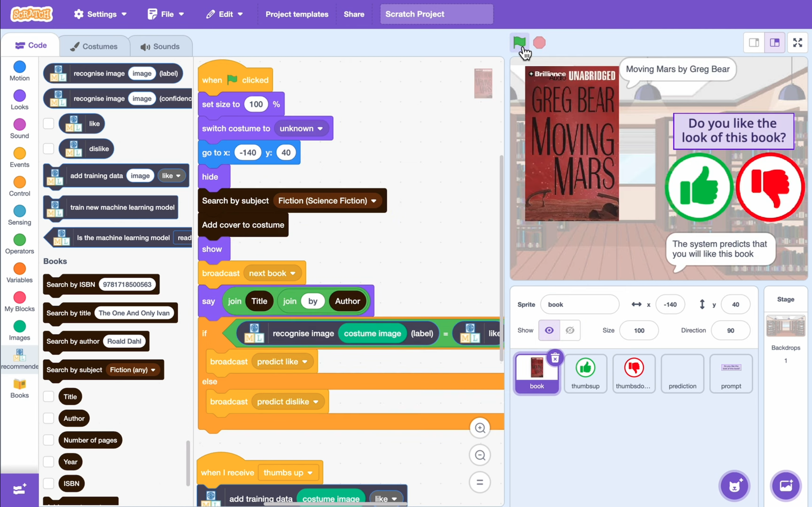
Task: Select the thumbsdown sprite
Action: click(x=634, y=373)
